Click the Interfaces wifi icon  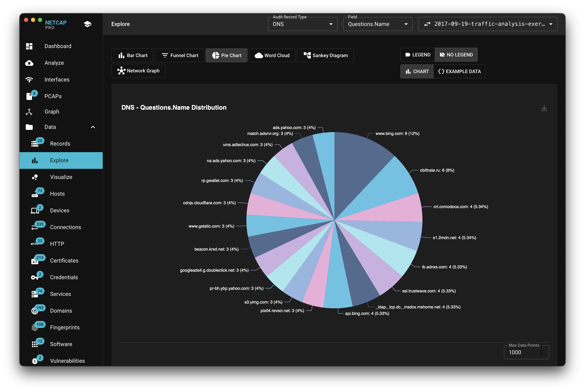(x=29, y=80)
